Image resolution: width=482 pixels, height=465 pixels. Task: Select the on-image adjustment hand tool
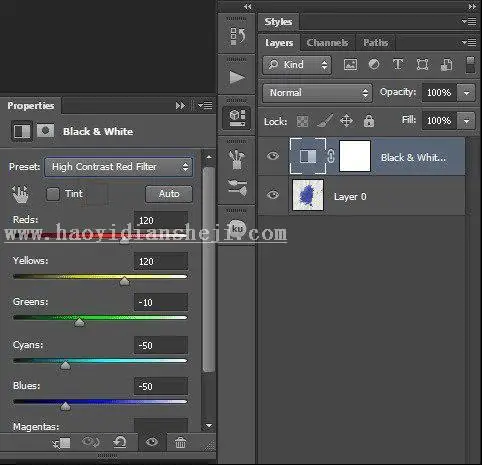pos(20,195)
